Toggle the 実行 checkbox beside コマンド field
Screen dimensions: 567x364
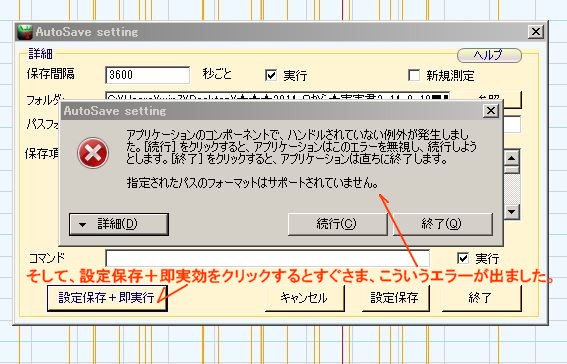[463, 258]
